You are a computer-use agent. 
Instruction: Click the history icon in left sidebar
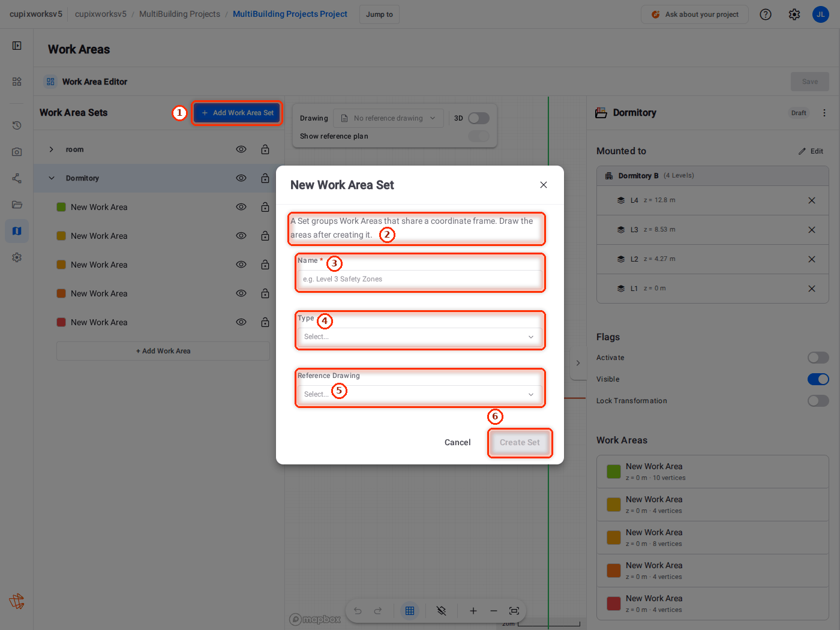click(17, 125)
